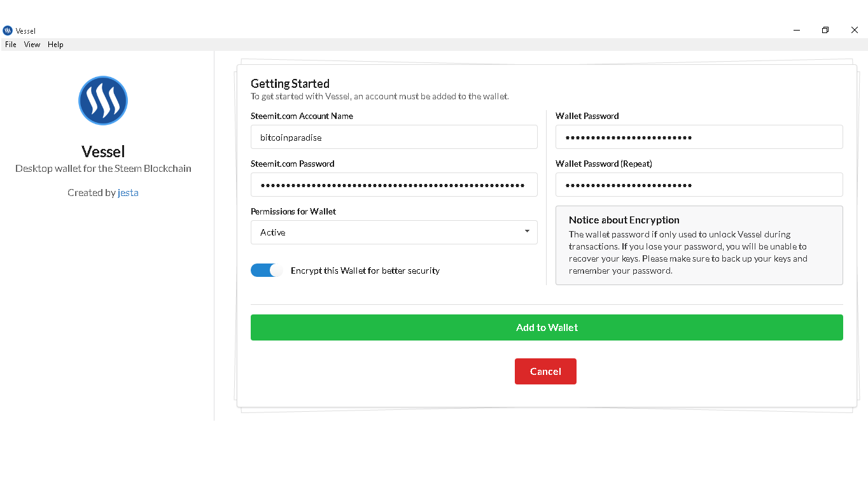Open the Help menu

point(55,45)
